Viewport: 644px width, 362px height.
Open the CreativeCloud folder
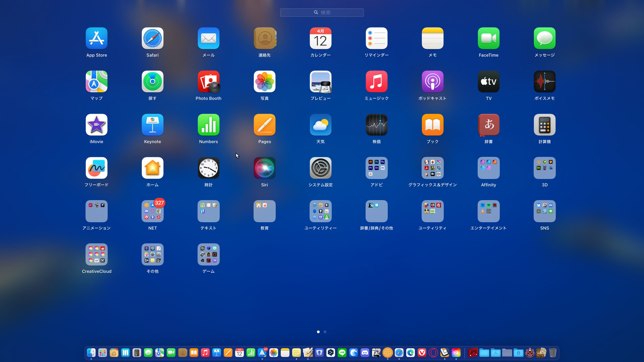tap(97, 254)
